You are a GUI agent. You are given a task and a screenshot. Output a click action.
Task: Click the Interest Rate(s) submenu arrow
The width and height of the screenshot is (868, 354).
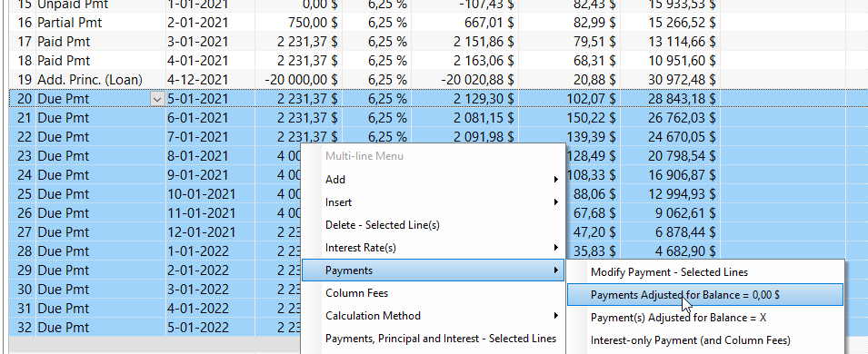pyautogui.click(x=555, y=247)
